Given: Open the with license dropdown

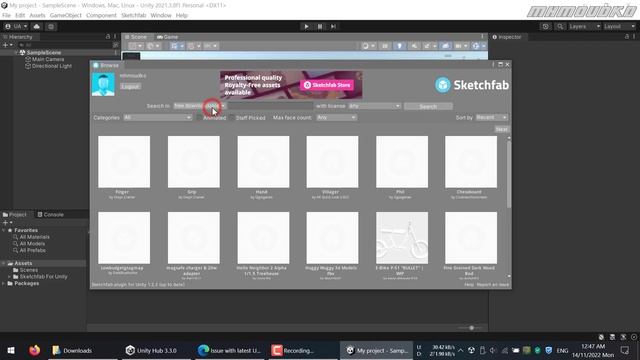Looking at the screenshot, I should (x=374, y=106).
